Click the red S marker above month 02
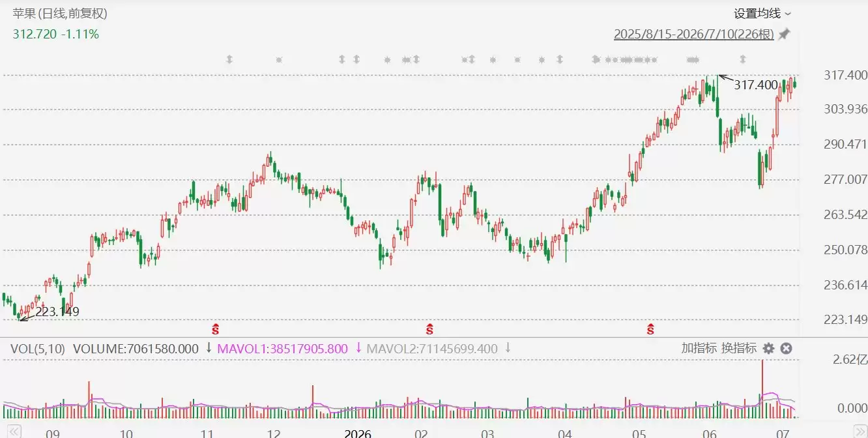The image size is (868, 438). click(429, 328)
